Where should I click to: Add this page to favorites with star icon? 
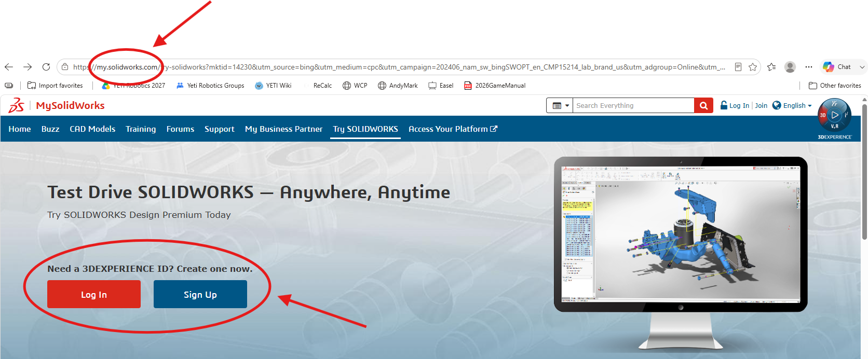point(753,67)
